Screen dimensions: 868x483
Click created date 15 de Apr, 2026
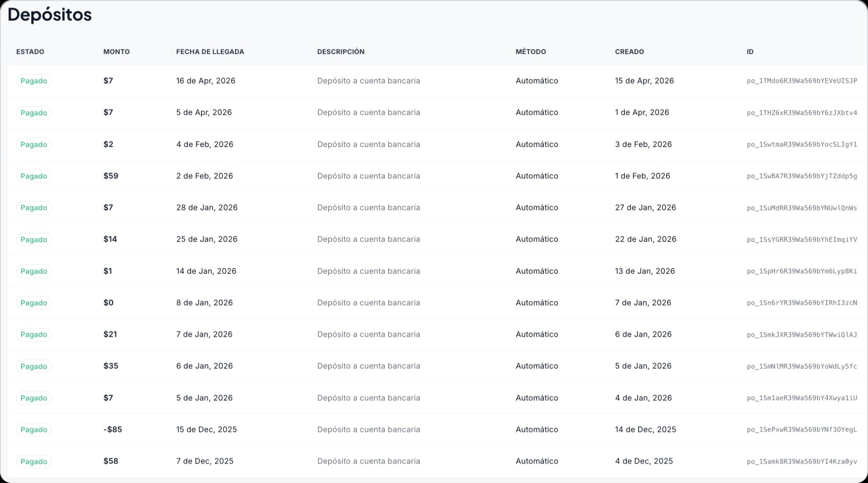click(645, 81)
